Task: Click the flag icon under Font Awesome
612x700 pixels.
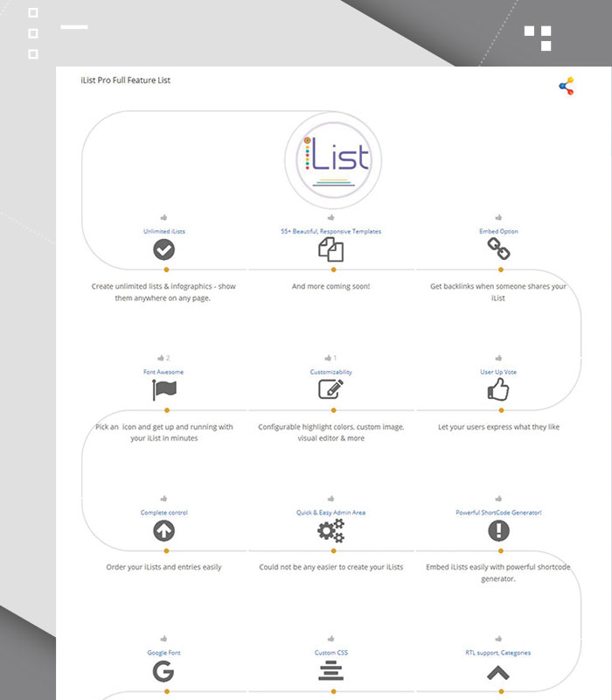Action: tap(164, 389)
